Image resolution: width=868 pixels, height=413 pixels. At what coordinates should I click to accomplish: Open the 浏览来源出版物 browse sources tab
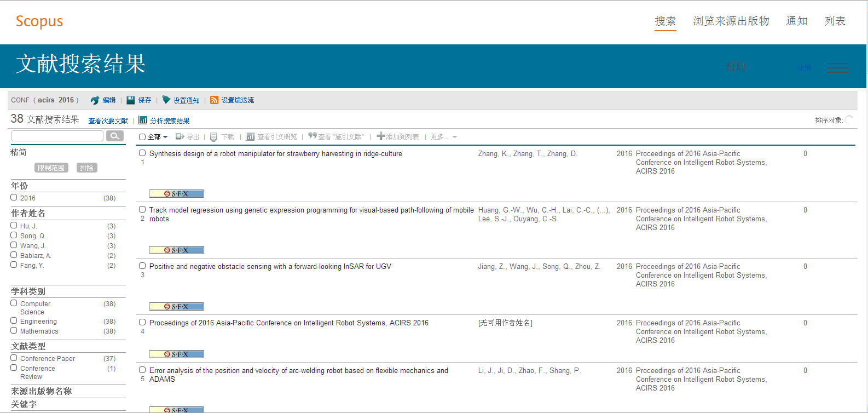731,21
